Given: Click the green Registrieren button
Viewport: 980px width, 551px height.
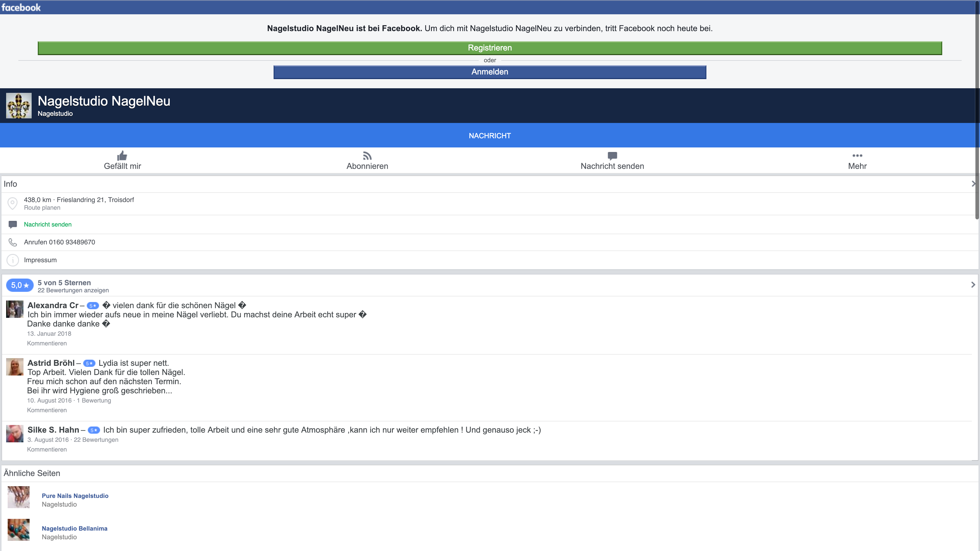Looking at the screenshot, I should click(490, 48).
